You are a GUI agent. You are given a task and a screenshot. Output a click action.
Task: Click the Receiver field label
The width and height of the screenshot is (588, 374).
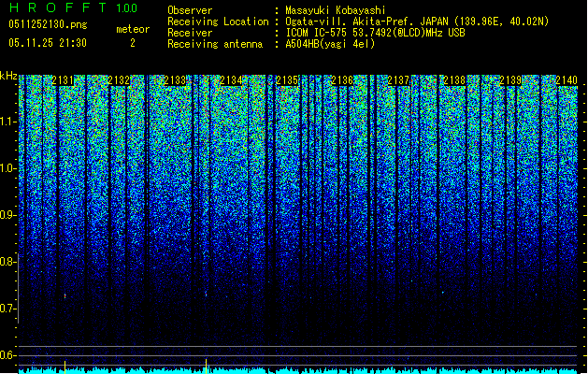point(190,33)
